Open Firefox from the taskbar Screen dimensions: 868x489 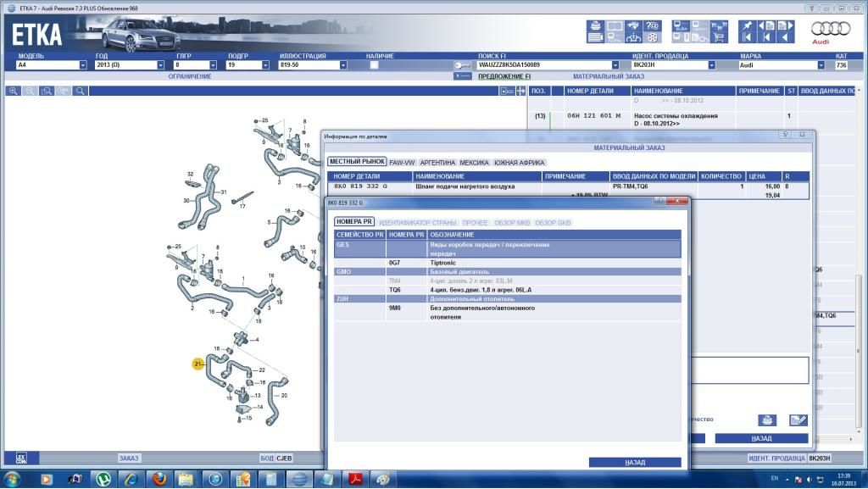point(159,479)
